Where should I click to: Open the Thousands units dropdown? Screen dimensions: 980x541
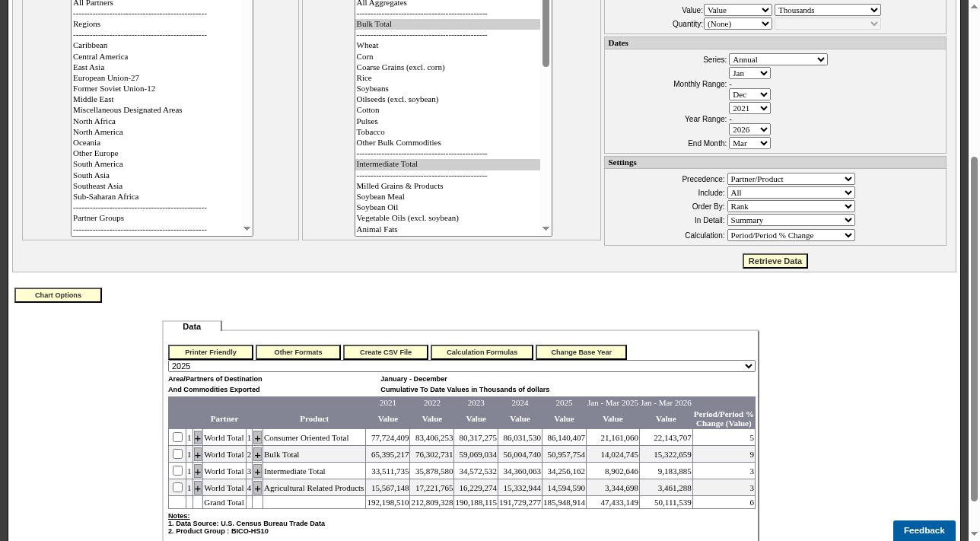pos(828,10)
